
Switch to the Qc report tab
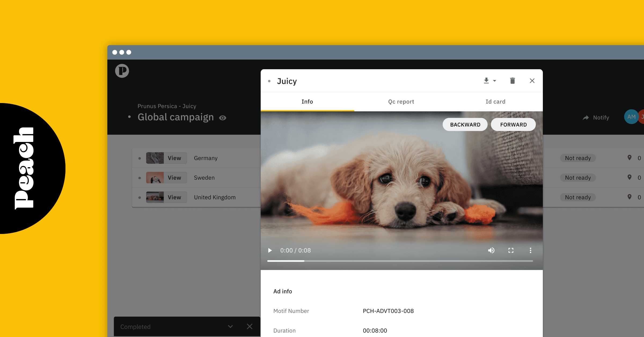(401, 101)
